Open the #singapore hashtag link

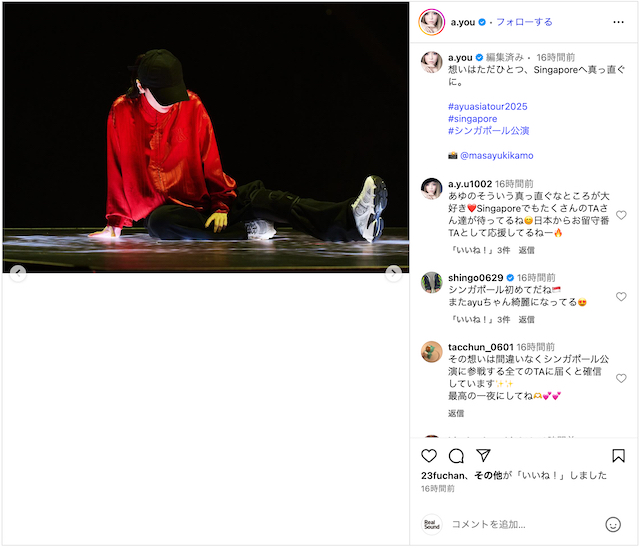click(473, 119)
